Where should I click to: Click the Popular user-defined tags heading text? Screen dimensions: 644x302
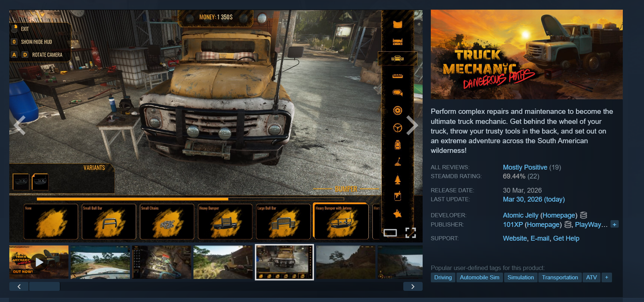(488, 268)
